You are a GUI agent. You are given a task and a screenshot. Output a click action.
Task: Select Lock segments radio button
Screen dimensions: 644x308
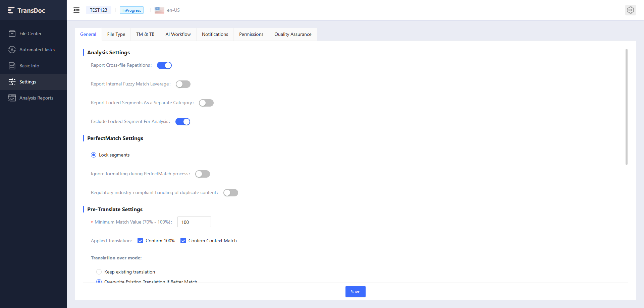[94, 155]
